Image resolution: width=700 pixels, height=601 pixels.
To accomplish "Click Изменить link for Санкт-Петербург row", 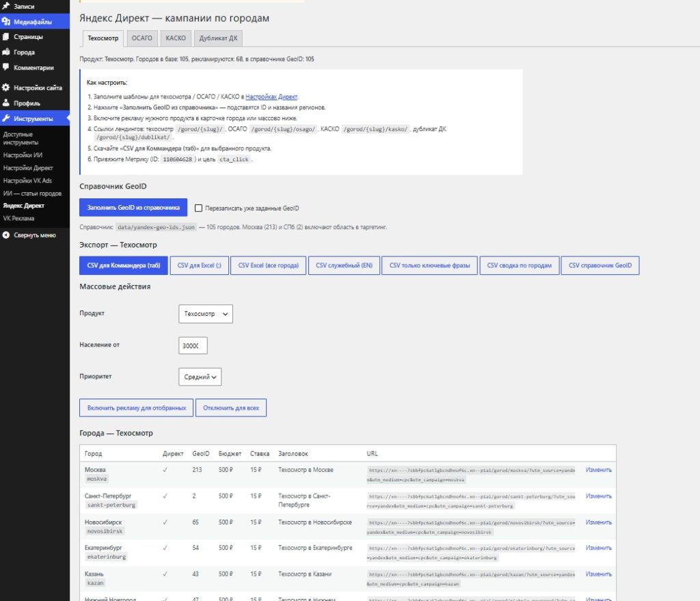I will 599,496.
